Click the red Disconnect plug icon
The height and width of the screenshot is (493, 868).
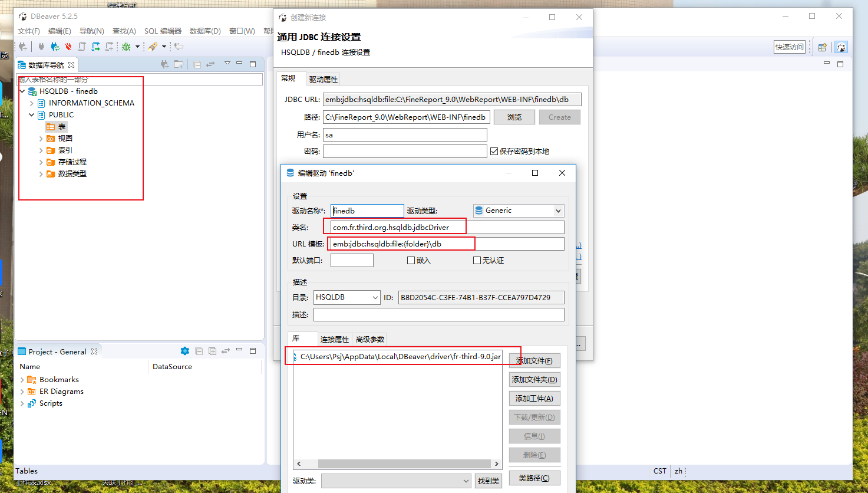click(68, 47)
